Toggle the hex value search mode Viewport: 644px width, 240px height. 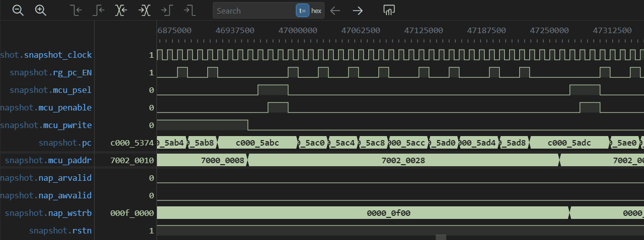(x=316, y=11)
